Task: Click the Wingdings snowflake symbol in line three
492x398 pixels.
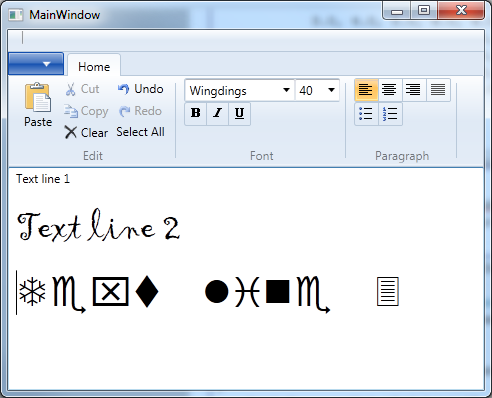Action: point(32,291)
